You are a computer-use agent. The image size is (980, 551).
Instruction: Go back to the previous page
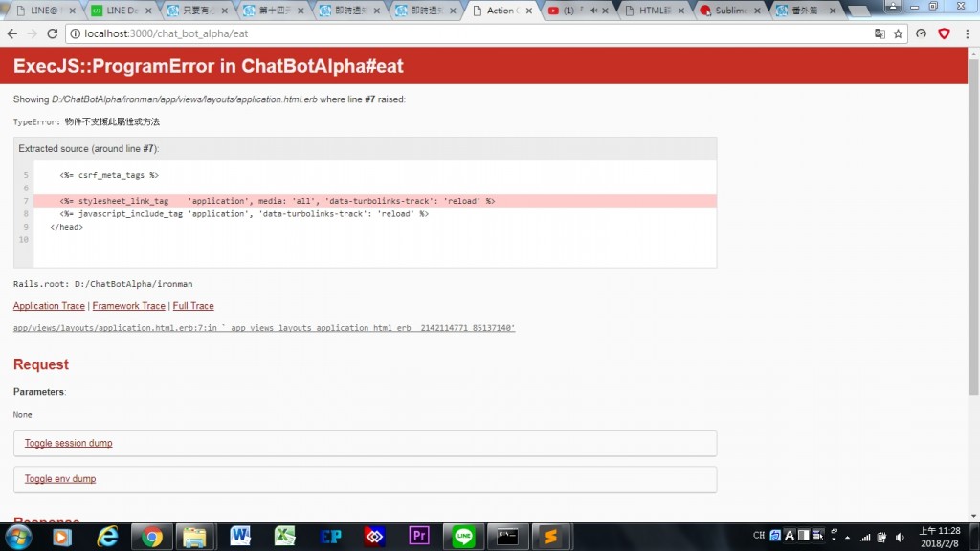(11, 33)
